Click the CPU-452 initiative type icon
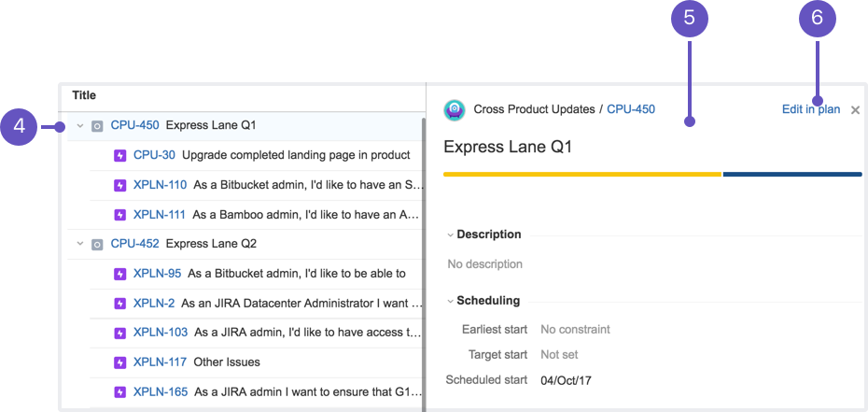The image size is (868, 412). point(97,244)
